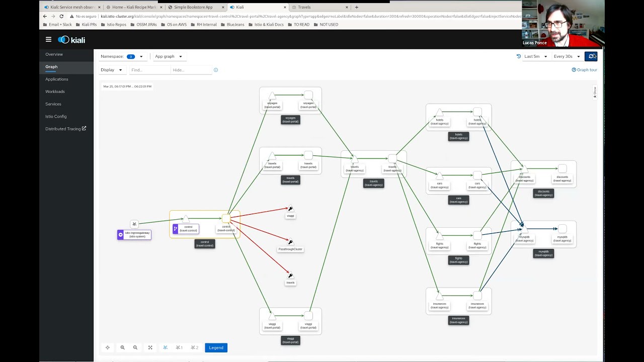Select default graph layout
The width and height of the screenshot is (644, 362).
click(165, 347)
